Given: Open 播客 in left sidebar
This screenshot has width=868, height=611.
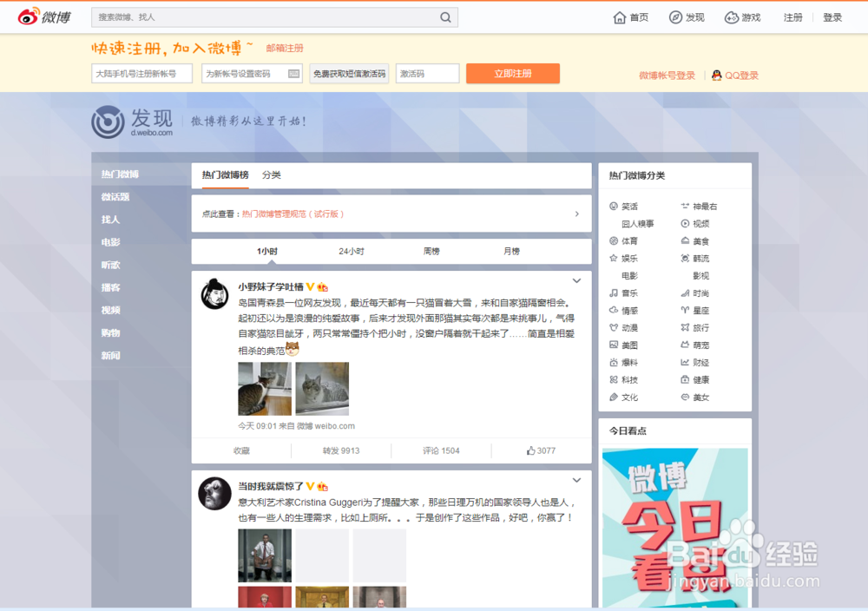Looking at the screenshot, I should (110, 287).
